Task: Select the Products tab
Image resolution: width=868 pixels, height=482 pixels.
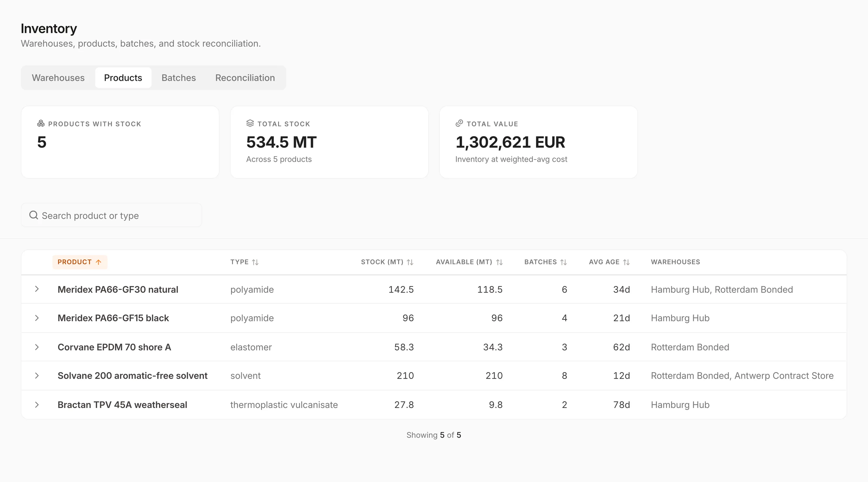Action: tap(123, 78)
